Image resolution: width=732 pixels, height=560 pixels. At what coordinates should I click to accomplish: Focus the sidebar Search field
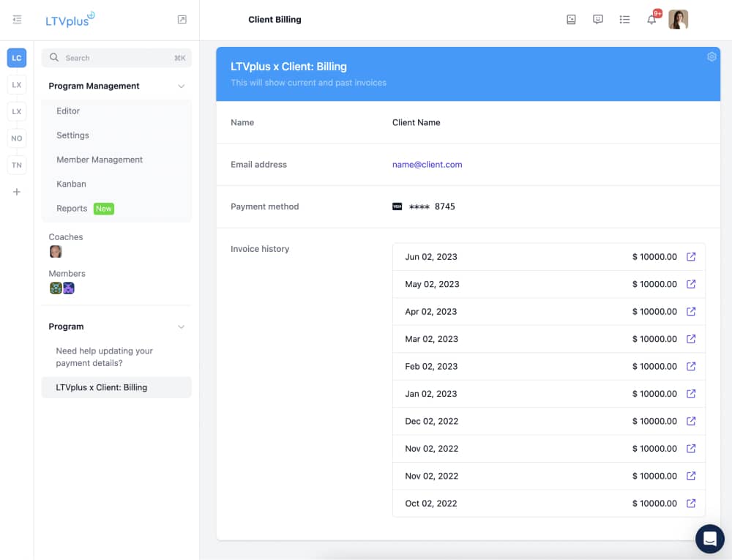pos(116,58)
